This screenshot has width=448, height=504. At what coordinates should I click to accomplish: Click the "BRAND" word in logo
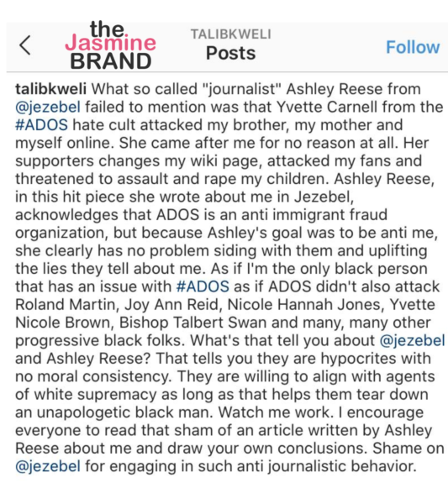point(111,61)
